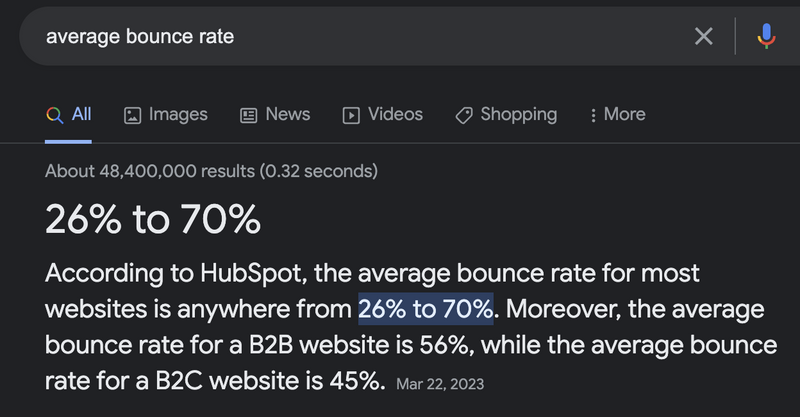Image resolution: width=800 pixels, height=417 pixels.
Task: Click the picture icon beside Images
Action: (x=132, y=115)
